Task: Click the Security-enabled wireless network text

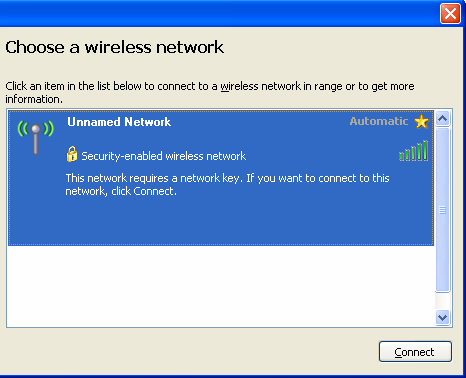Action: pos(164,156)
